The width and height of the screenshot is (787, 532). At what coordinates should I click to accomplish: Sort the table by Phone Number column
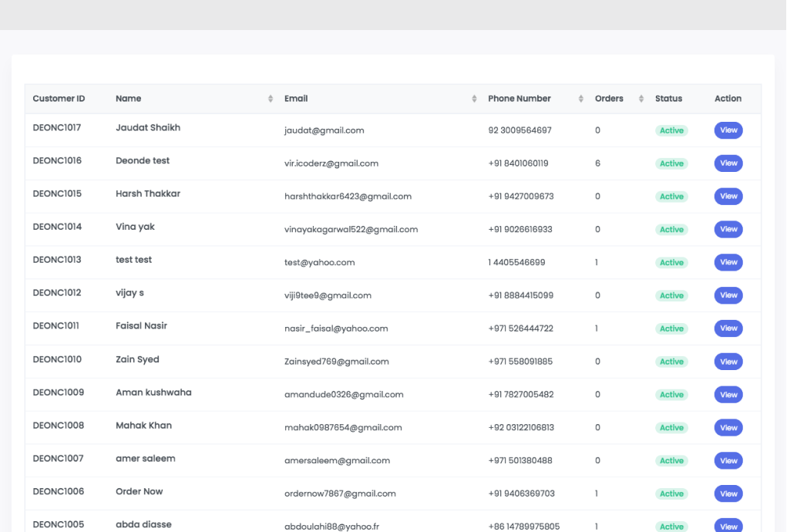point(580,99)
